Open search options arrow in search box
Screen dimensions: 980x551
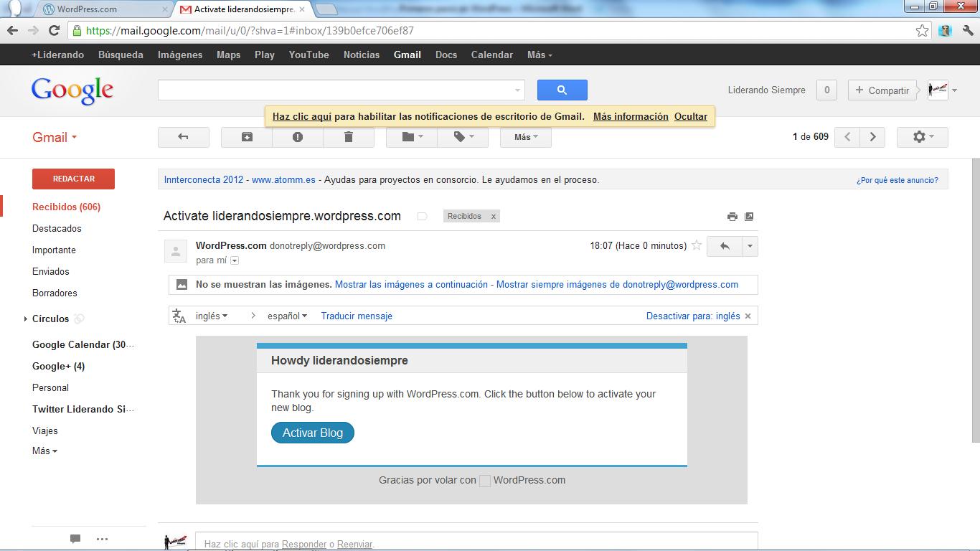517,90
